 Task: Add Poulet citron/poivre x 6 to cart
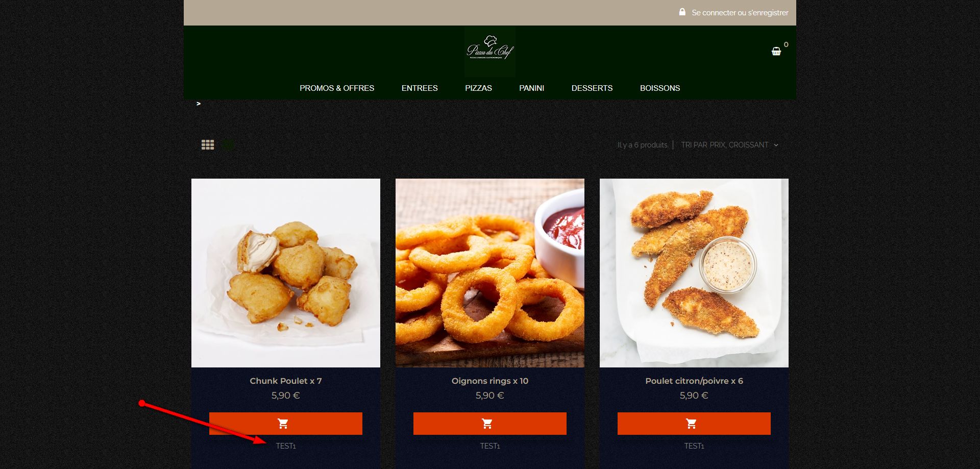pos(694,424)
